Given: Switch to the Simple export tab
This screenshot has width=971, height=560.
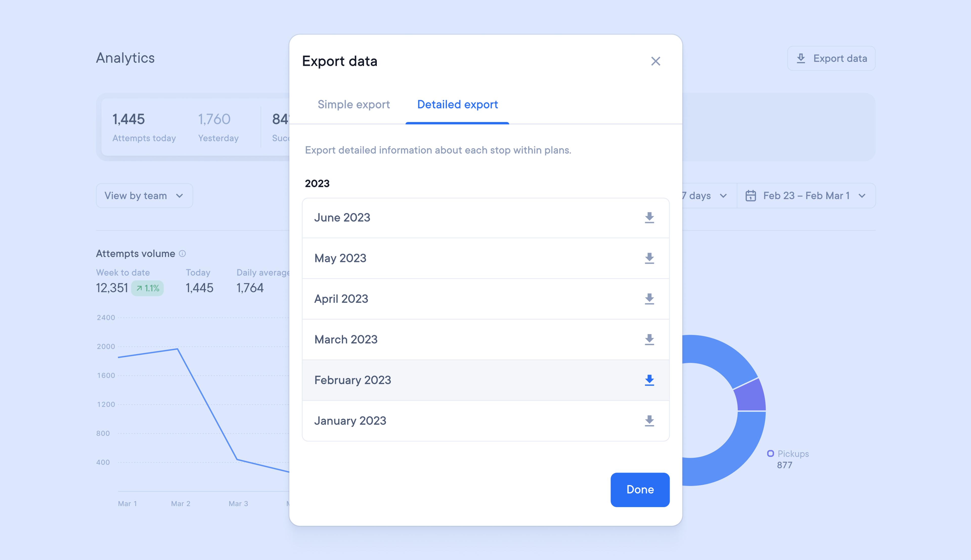Looking at the screenshot, I should [354, 105].
